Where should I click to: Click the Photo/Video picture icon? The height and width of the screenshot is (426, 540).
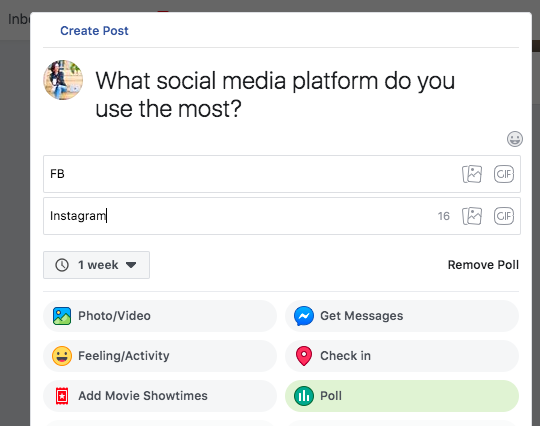point(62,316)
